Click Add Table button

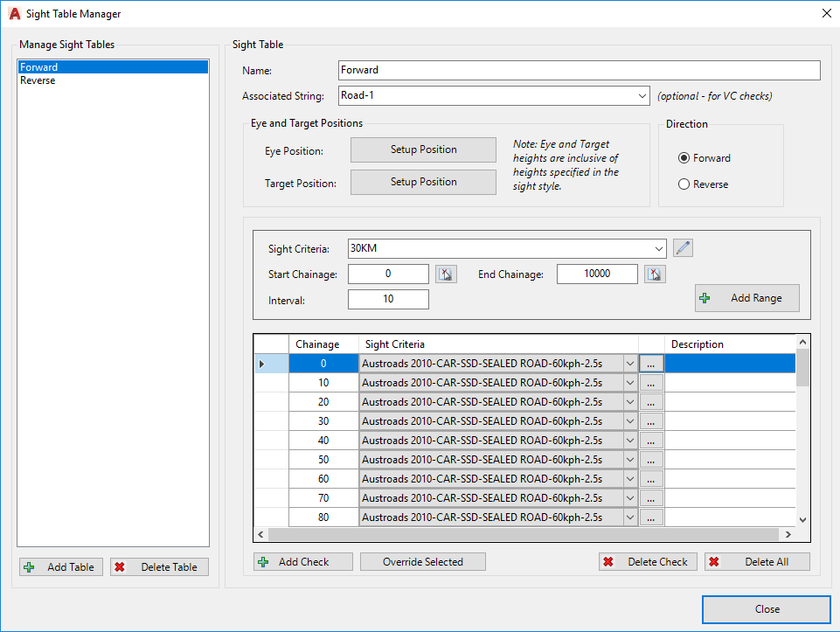click(x=61, y=567)
